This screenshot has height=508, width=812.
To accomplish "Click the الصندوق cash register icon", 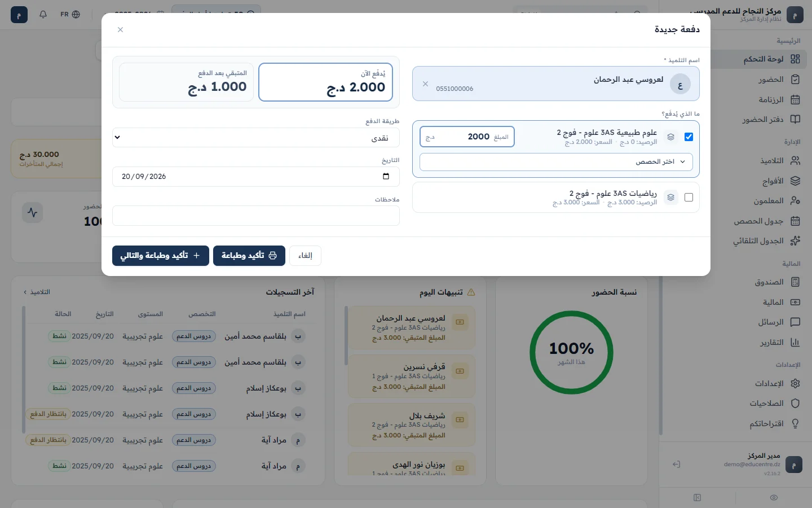I will pyautogui.click(x=795, y=282).
